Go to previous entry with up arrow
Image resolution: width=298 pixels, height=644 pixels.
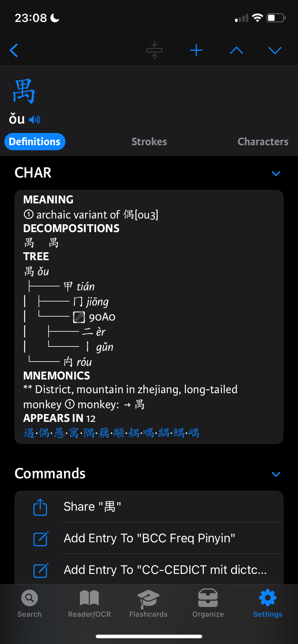point(236,50)
